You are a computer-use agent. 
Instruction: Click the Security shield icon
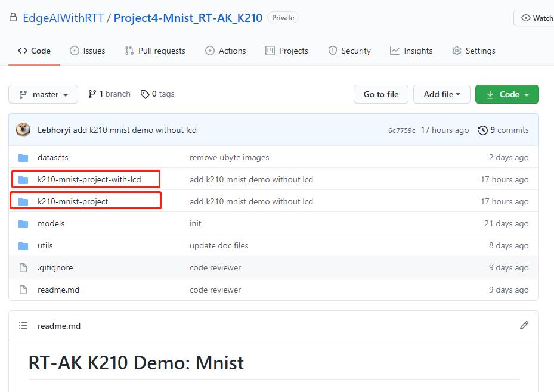tap(333, 51)
